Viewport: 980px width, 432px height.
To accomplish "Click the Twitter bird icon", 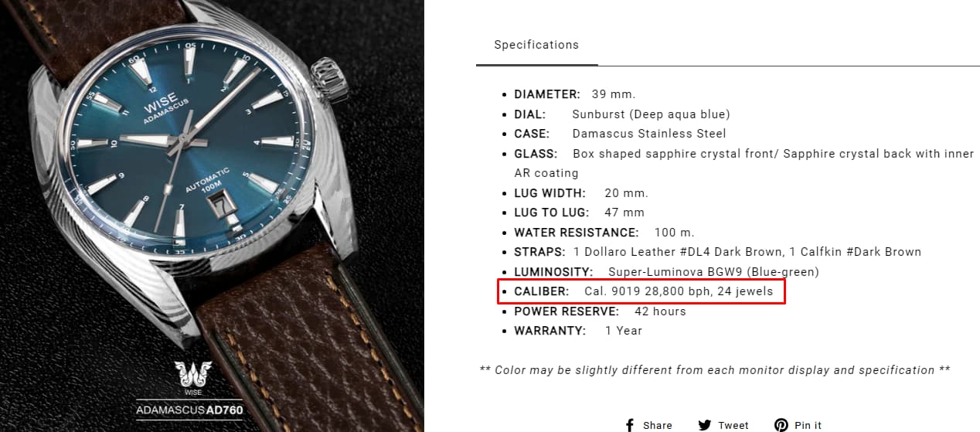I will 705,426.
